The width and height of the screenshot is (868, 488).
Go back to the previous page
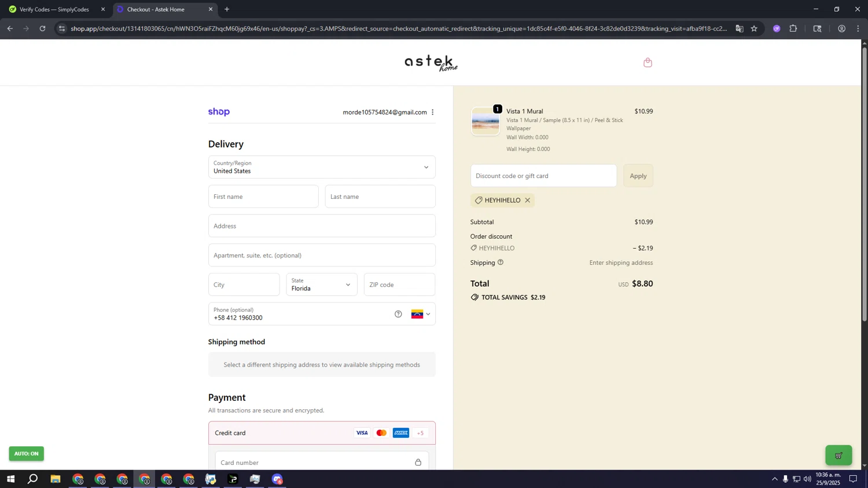pos(10,28)
